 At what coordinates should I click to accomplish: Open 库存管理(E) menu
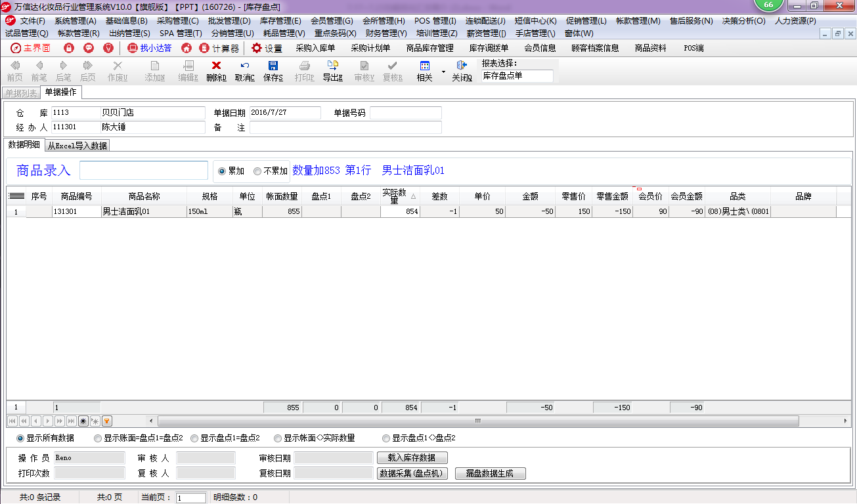280,21
